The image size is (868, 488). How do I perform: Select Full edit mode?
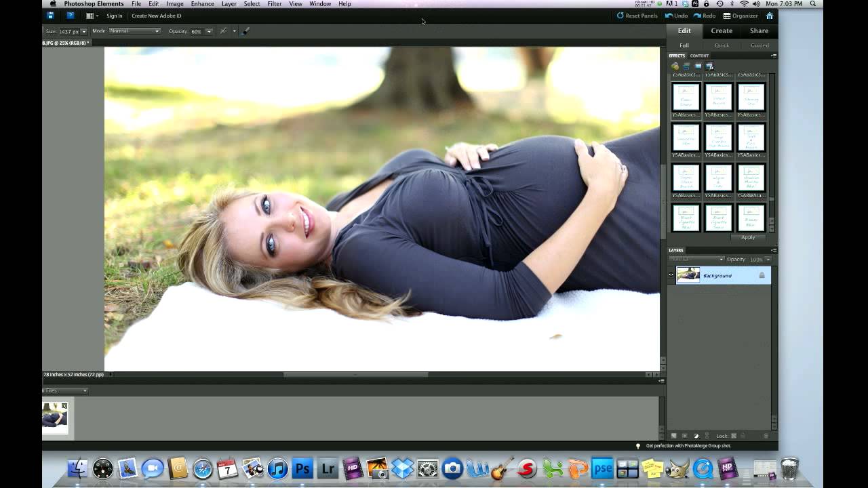(684, 45)
